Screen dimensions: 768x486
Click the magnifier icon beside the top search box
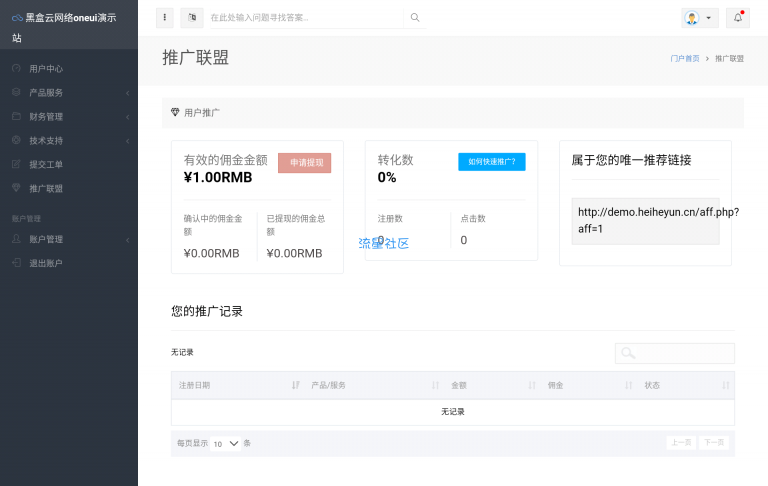click(x=415, y=17)
